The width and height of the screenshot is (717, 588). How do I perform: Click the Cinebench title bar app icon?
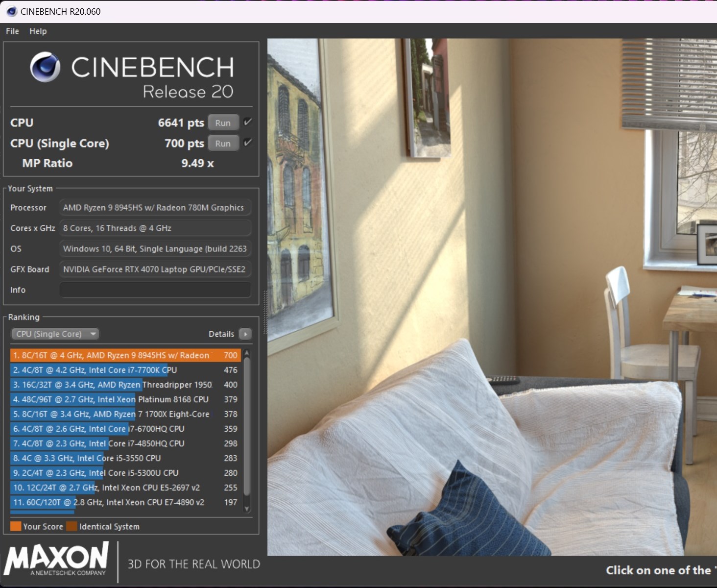coord(12,11)
